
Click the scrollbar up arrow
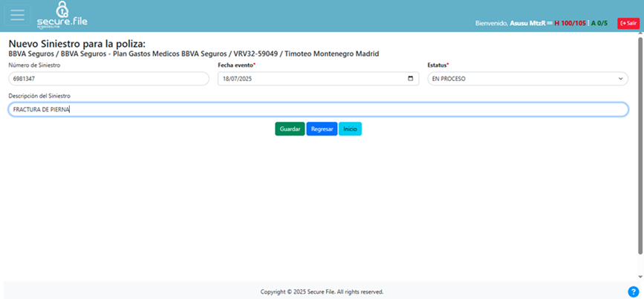coord(640,36)
